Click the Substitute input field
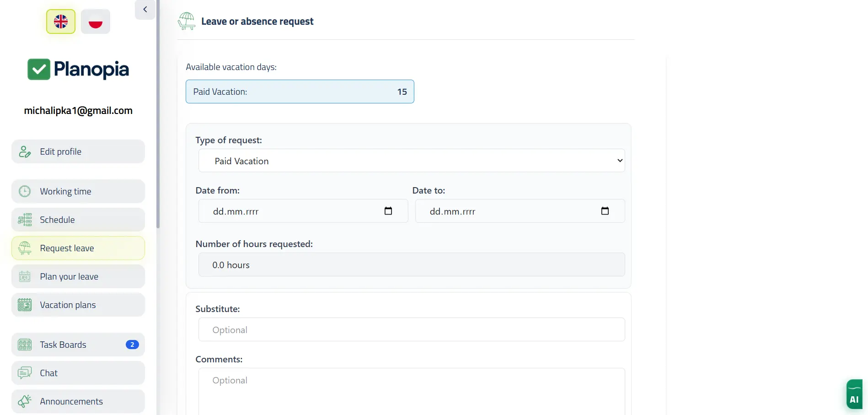The width and height of the screenshot is (868, 415). [412, 329]
